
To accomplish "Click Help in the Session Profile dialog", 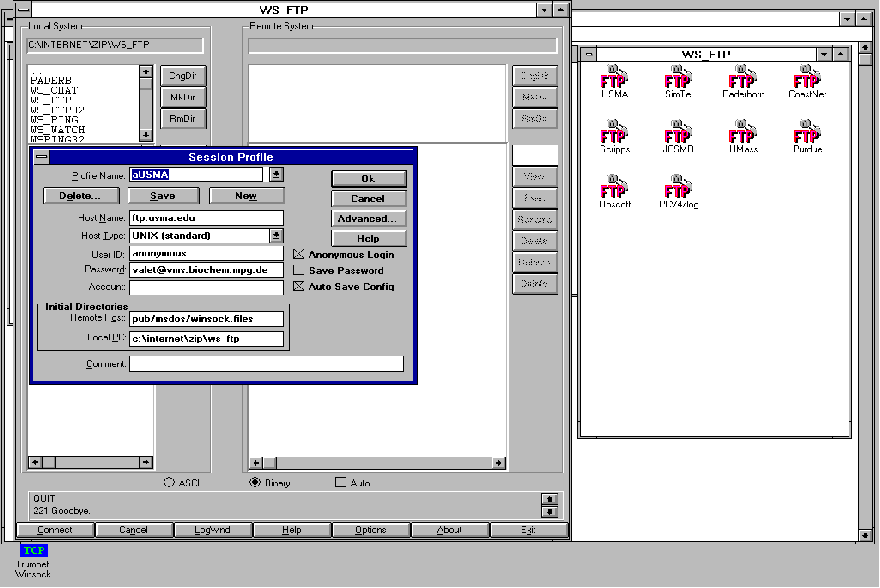I will pos(369,238).
